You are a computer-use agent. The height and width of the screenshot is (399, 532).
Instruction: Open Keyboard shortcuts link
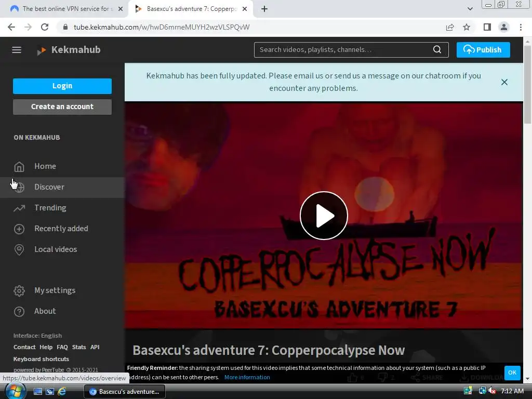[41, 359]
